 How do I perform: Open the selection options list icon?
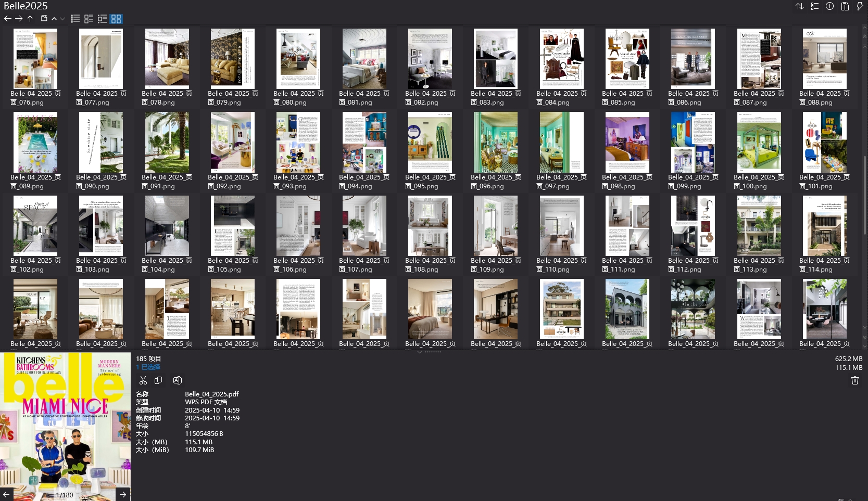(x=815, y=6)
